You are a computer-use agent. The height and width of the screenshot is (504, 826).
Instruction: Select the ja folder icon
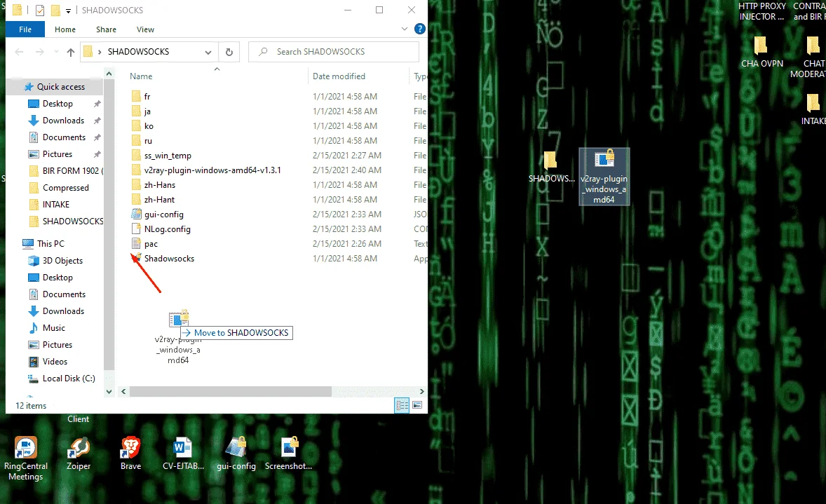(x=137, y=111)
